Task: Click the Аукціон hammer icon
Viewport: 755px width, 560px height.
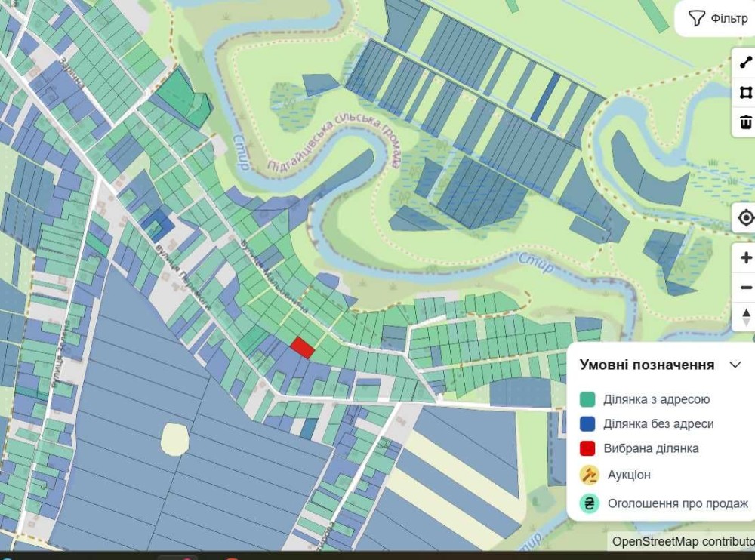Action: pyautogui.click(x=589, y=475)
